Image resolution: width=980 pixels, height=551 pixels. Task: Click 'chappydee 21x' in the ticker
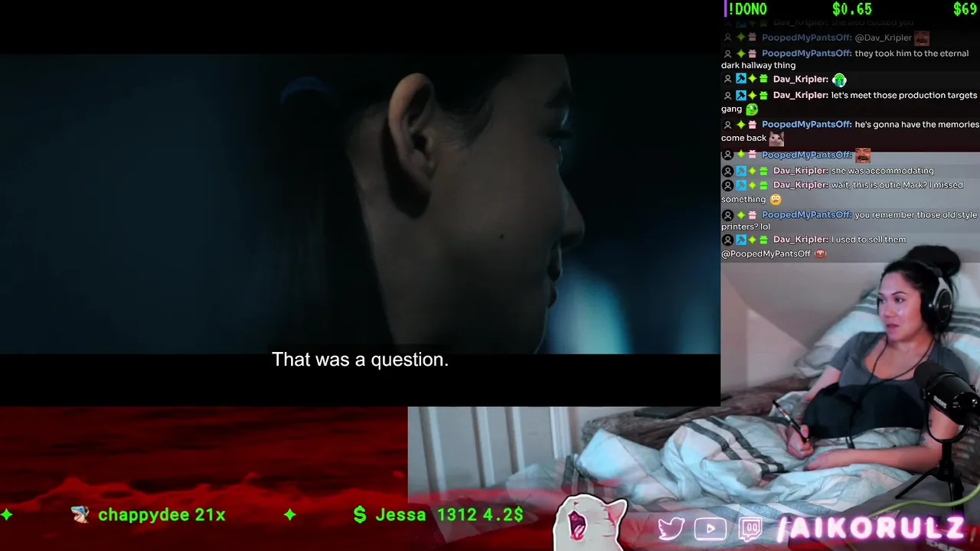click(x=162, y=515)
